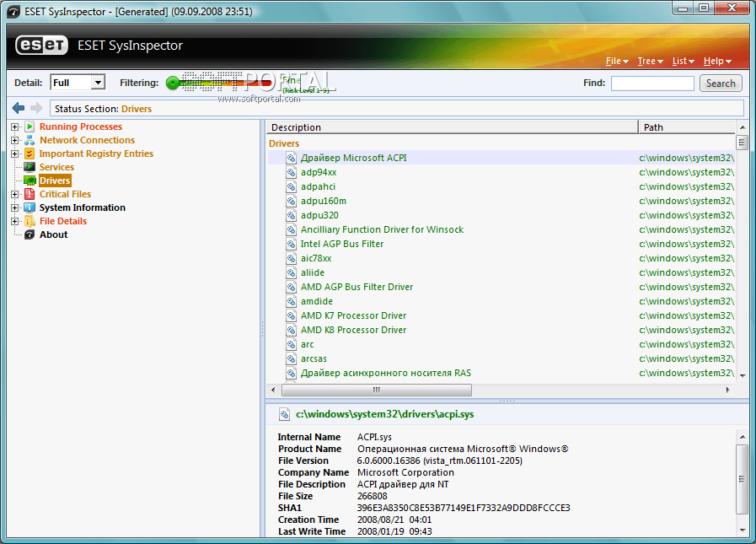Click the Search button
Image resolution: width=756 pixels, height=544 pixels.
click(721, 83)
